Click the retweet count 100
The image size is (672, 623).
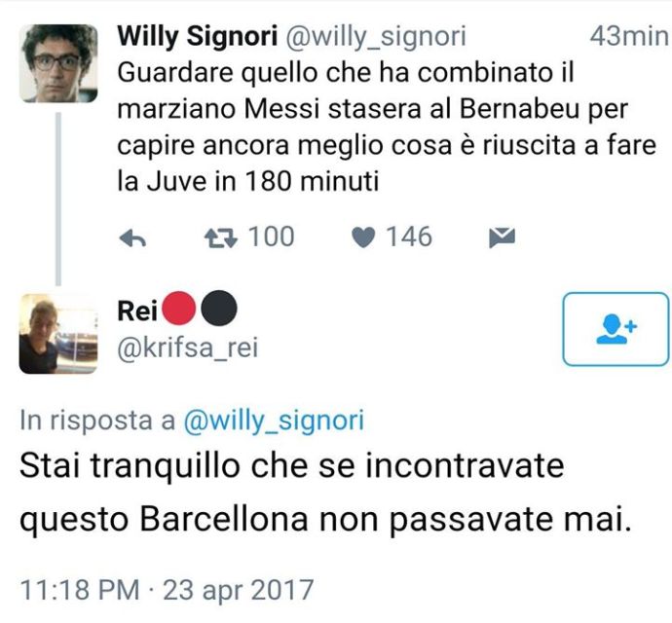pyautogui.click(x=272, y=237)
